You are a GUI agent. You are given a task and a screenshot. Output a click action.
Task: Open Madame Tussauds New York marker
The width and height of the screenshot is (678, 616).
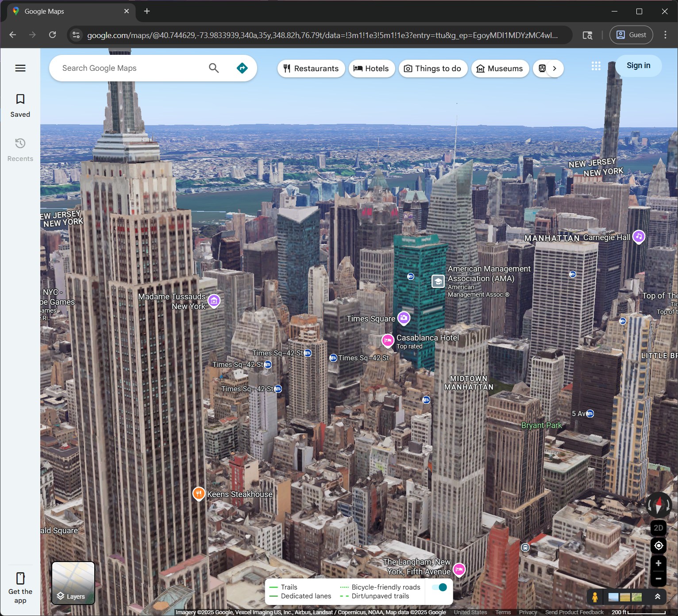(214, 301)
